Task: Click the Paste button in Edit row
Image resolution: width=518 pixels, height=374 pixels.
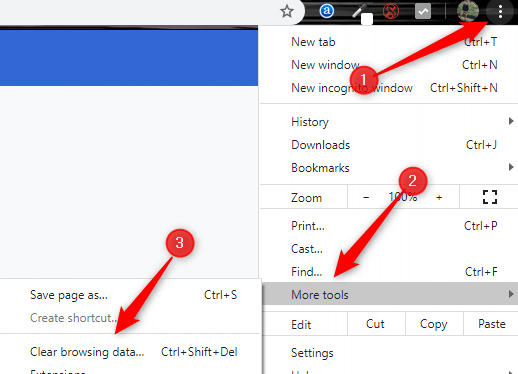Action: point(491,324)
